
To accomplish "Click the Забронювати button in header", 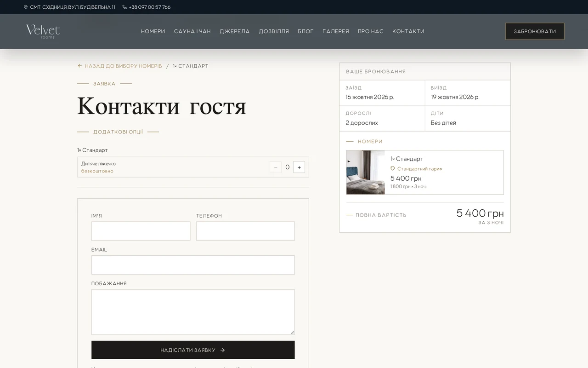I will pos(535,31).
